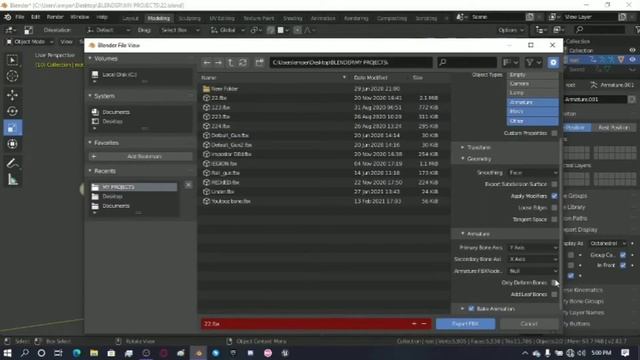Enable Loose Edges checkbox
Screen dimensions: 640x360
tap(554, 208)
